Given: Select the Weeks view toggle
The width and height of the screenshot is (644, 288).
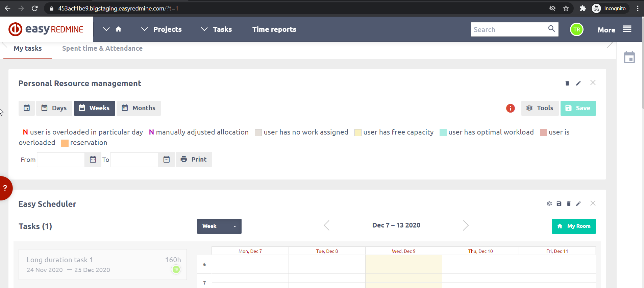Looking at the screenshot, I should 94,108.
